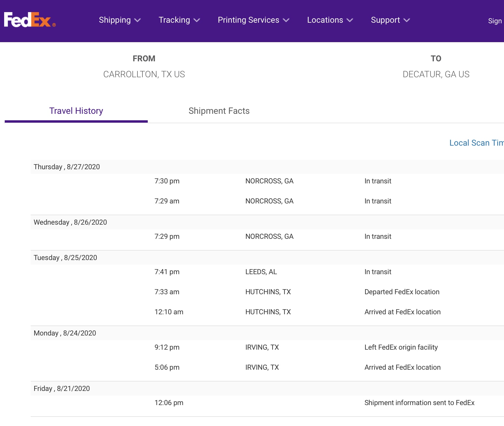Switch to the Travel History tab
Screen dimensions: 504x426
pyautogui.click(x=76, y=111)
